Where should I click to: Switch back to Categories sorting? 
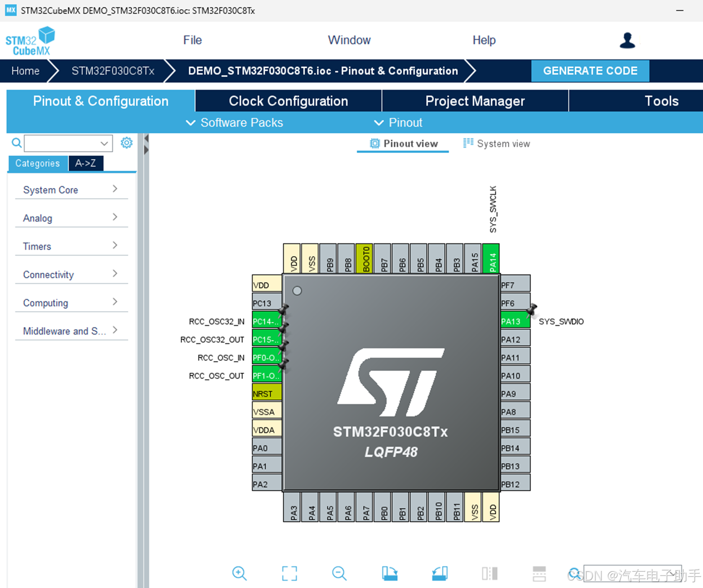pos(37,163)
